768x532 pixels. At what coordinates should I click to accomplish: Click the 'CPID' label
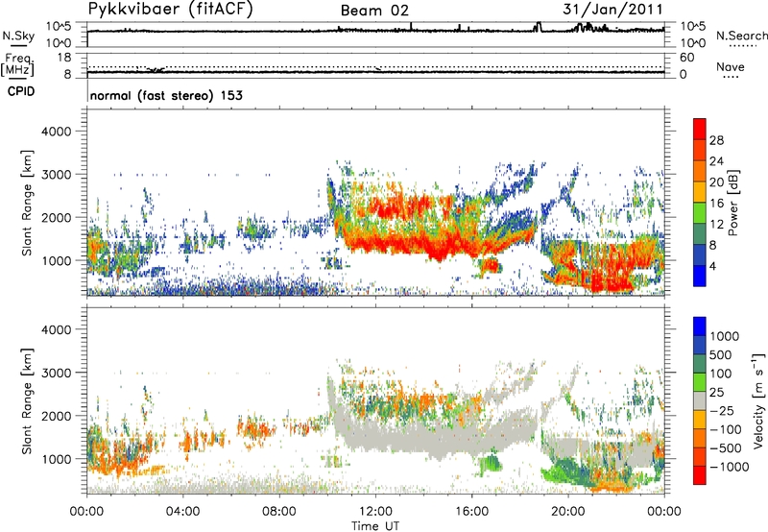[x=21, y=91]
